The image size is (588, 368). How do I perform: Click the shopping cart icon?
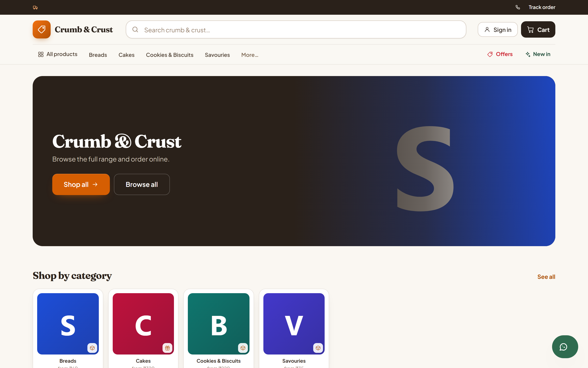tap(530, 30)
